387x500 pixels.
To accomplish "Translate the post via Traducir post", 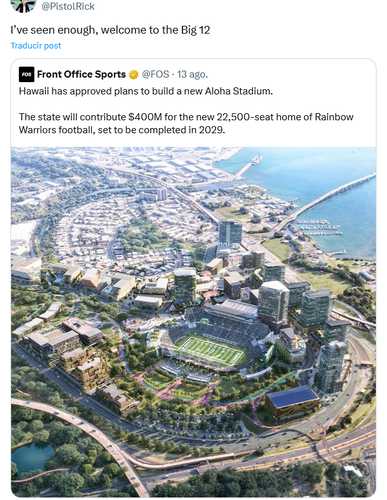I will pos(36,45).
